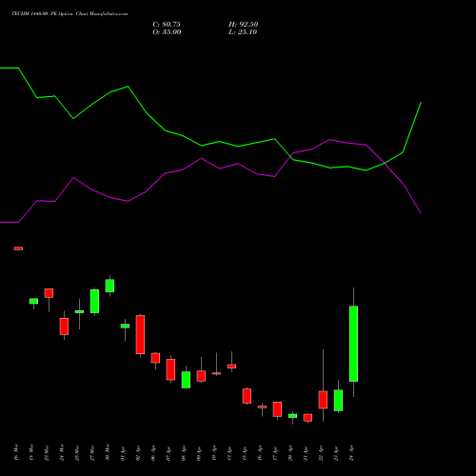The width and height of the screenshot is (476, 476).
Task: Click the green candle above 27 Mar
Action: (94, 301)
